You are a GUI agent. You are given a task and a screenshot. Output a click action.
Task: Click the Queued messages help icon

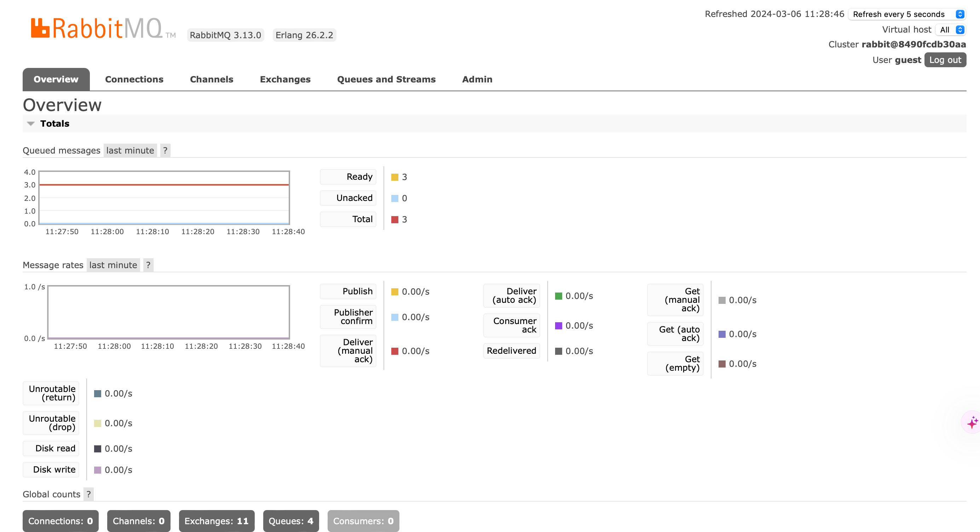coord(166,151)
